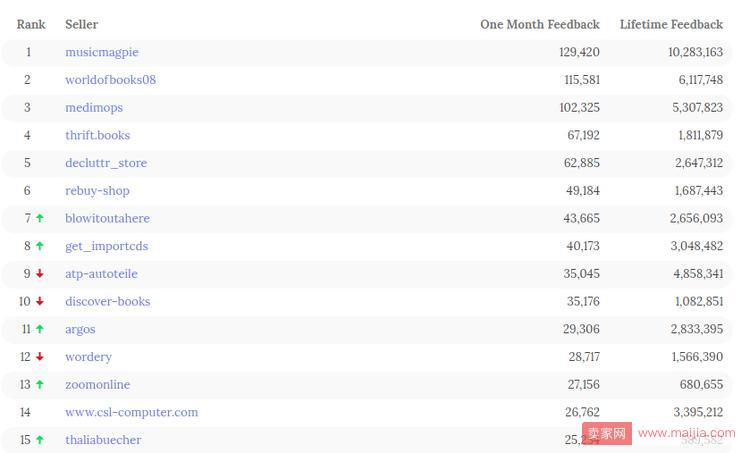Open the rebuy-shop seller page

[x=97, y=191]
